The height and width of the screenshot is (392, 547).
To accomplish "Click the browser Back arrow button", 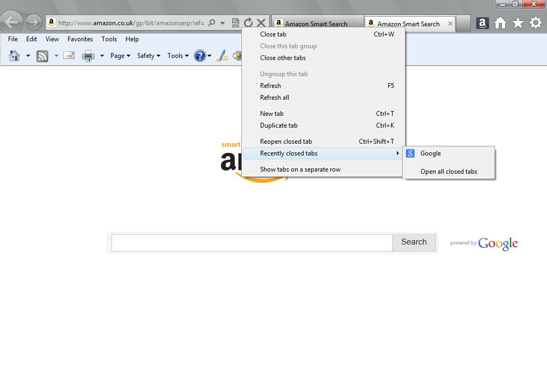I will coord(11,22).
